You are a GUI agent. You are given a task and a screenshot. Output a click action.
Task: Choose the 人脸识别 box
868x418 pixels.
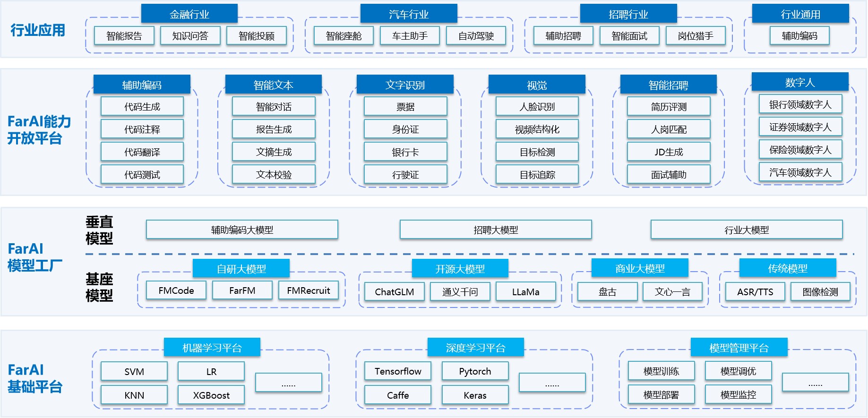pos(537,107)
